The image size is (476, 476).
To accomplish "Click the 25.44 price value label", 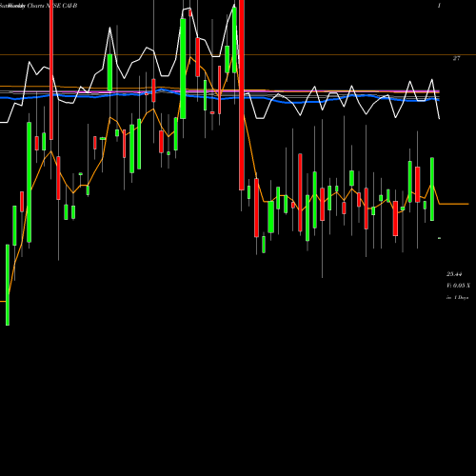I will point(454,274).
